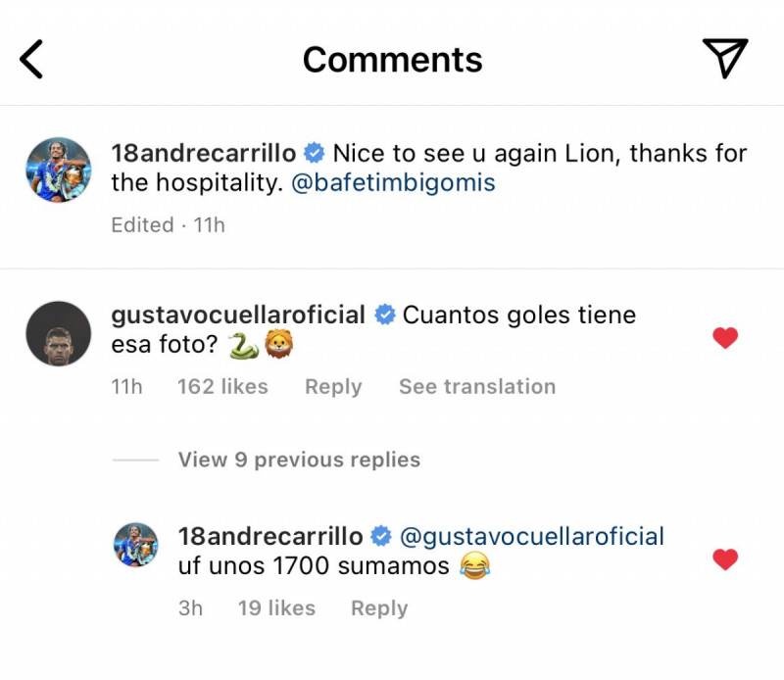Open the @gustavocuellaroficial mention in the reply
Screen dimensions: 784x680
532,537
